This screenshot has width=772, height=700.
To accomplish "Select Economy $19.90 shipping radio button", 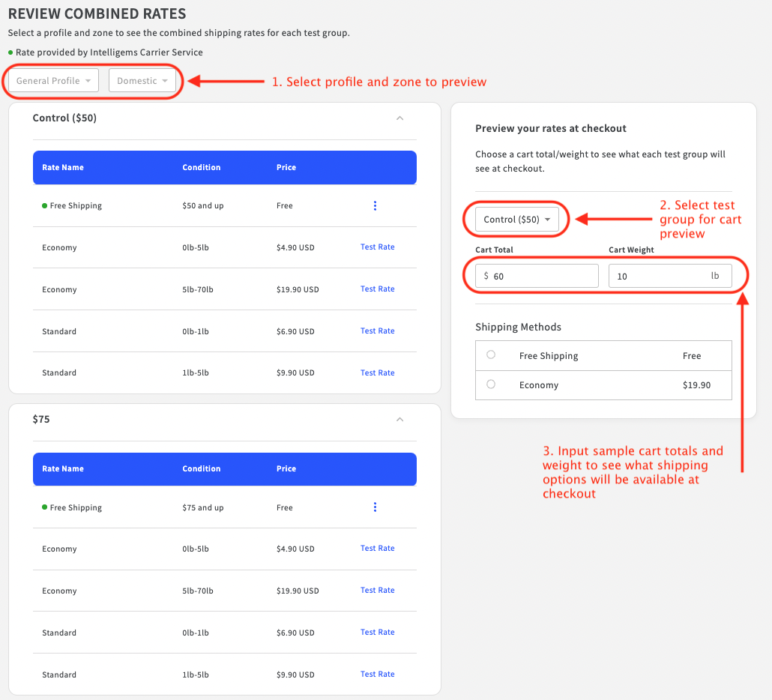I will click(491, 384).
